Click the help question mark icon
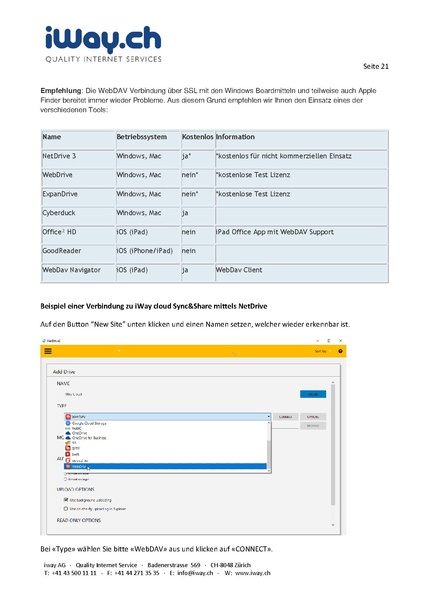The image size is (424, 600). [340, 351]
